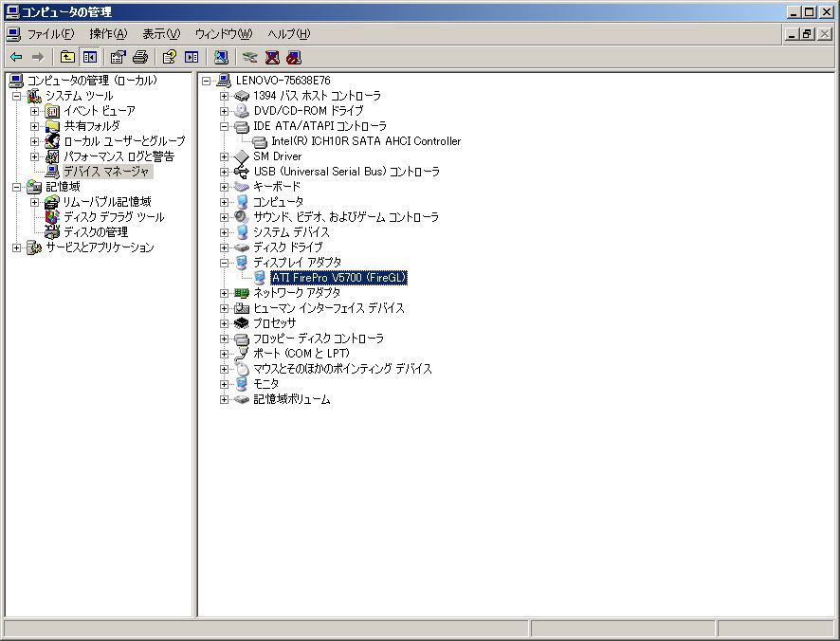The height and width of the screenshot is (641, 840).
Task: Expand the ヒューマン インターフェイス デバイス node
Action: pos(224,308)
